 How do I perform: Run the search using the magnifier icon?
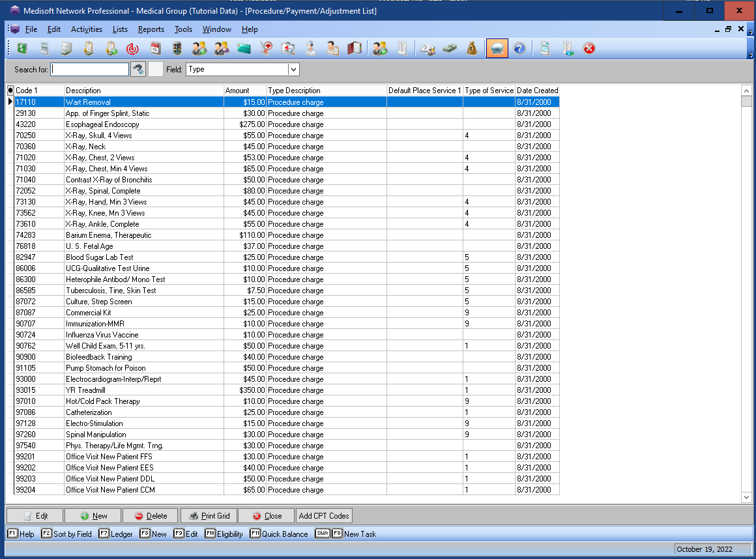coord(138,68)
